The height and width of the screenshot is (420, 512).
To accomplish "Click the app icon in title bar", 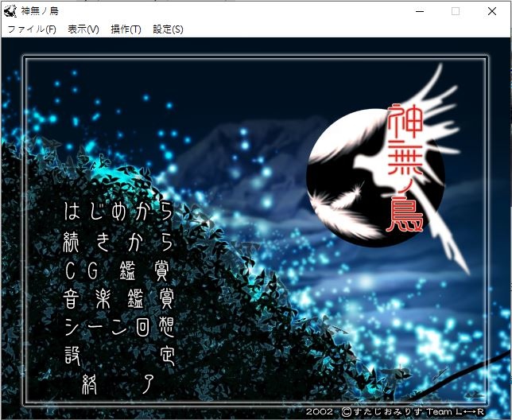I will (10, 11).
